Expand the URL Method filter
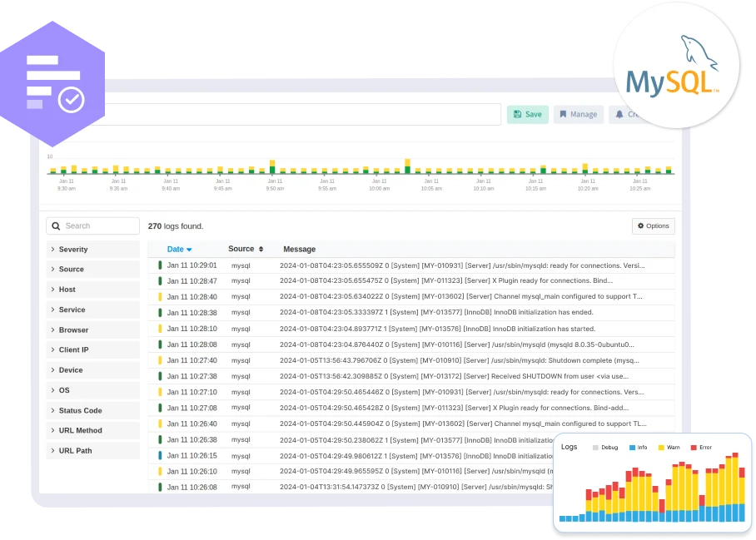The width and height of the screenshot is (756, 540). click(x=92, y=431)
